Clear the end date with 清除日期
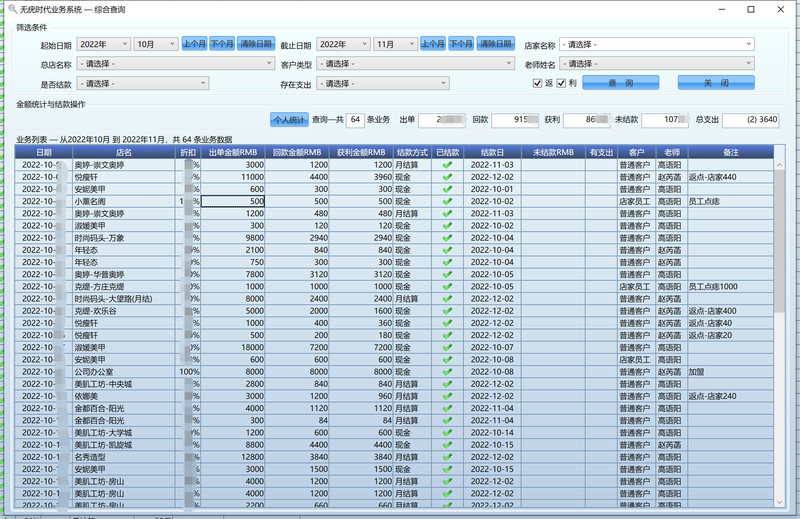This screenshot has height=519, width=800. coord(495,44)
